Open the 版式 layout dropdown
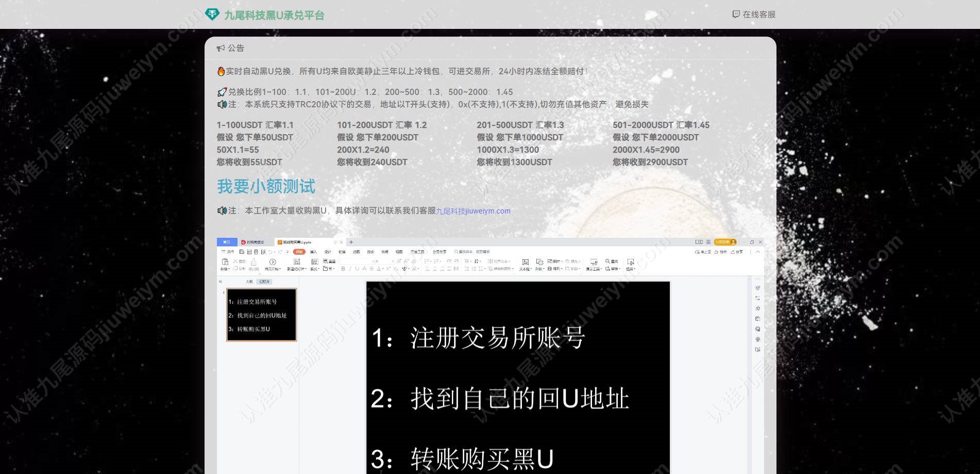This screenshot has width=980, height=474. 315,269
